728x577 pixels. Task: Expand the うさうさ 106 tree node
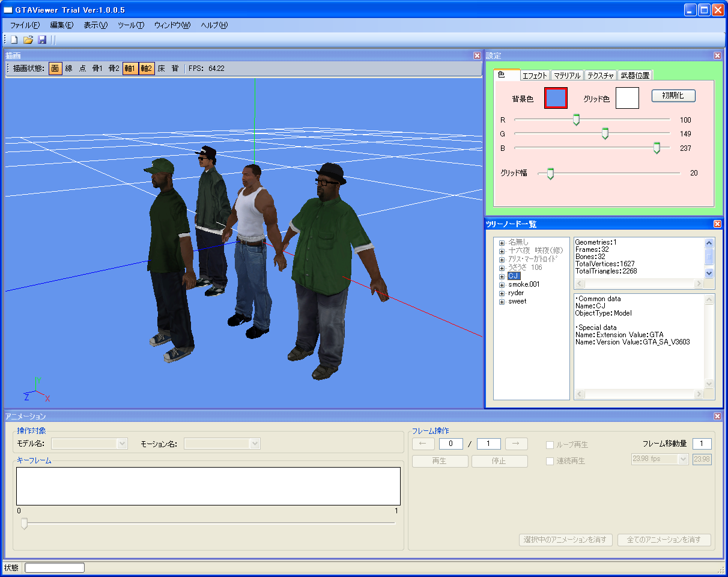point(502,267)
